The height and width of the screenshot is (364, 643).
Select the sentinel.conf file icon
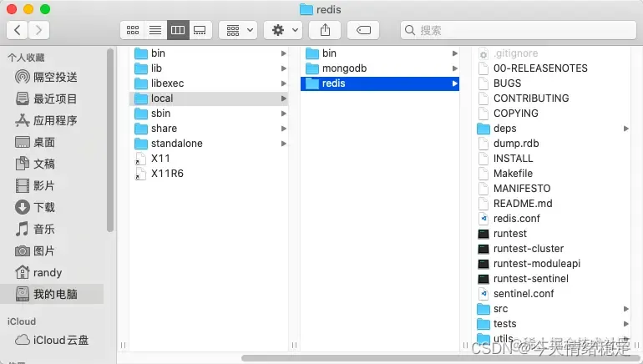tap(484, 294)
